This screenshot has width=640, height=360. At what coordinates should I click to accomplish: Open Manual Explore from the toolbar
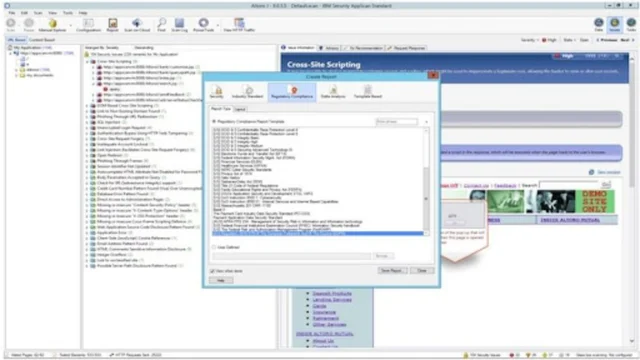click(52, 24)
